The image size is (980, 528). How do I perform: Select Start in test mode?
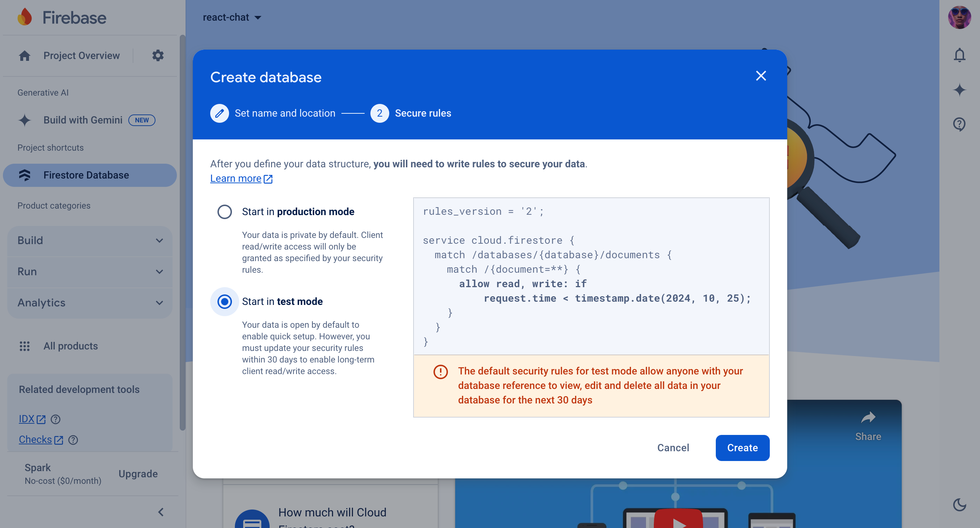coord(224,301)
